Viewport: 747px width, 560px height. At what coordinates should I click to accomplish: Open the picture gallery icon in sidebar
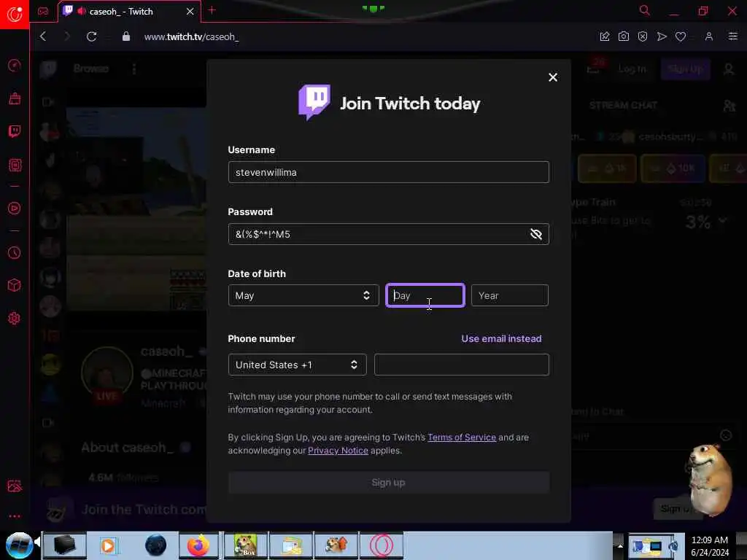[15, 486]
